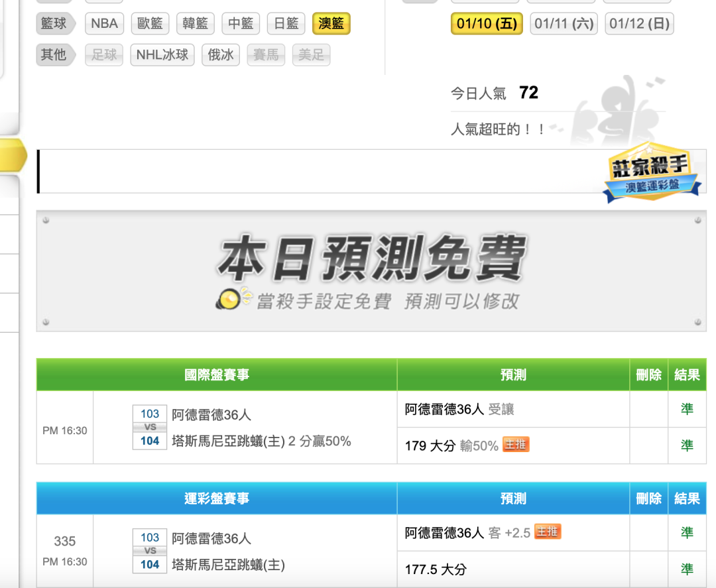Click team 阿德雷德36人 in 運彩盤 match
The height and width of the screenshot is (588, 716).
click(x=211, y=538)
